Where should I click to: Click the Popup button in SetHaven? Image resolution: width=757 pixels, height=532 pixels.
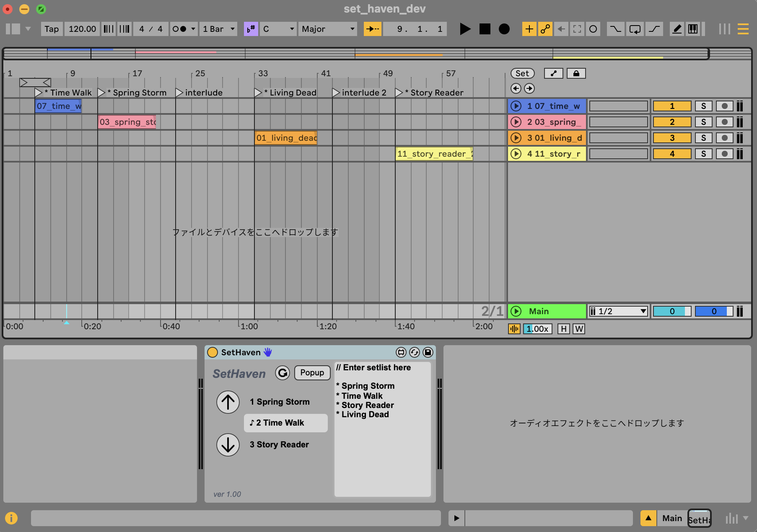click(312, 373)
